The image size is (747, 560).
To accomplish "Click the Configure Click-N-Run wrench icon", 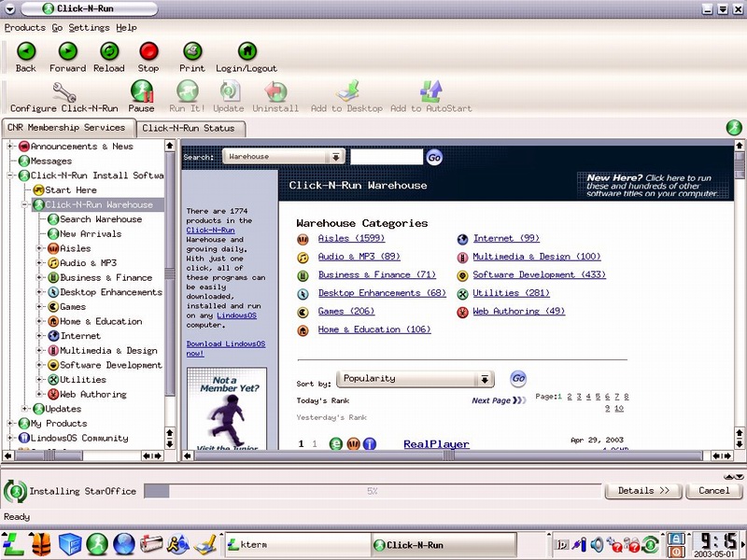I will coord(63,91).
